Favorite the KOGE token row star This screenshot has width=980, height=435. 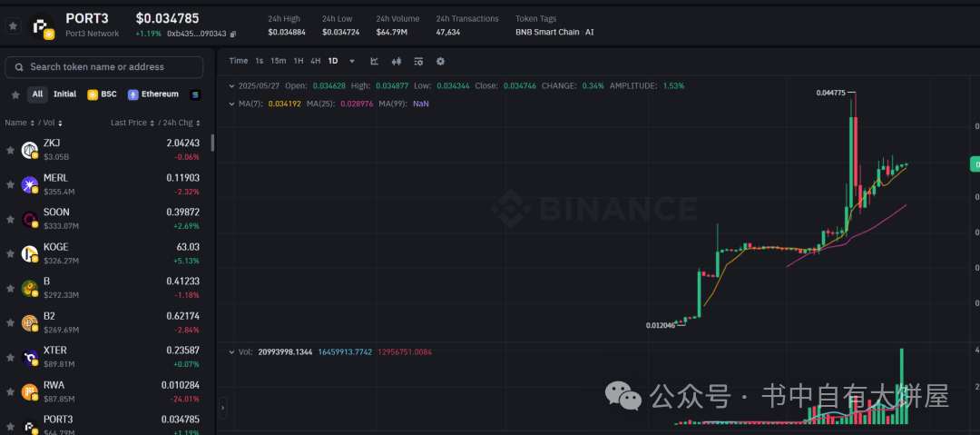tap(10, 253)
